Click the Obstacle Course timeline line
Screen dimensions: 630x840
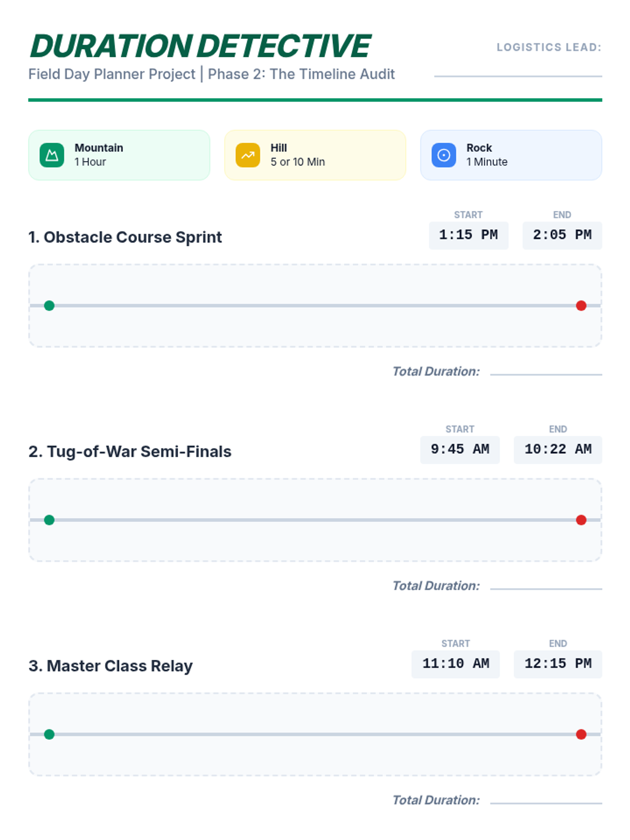315,306
